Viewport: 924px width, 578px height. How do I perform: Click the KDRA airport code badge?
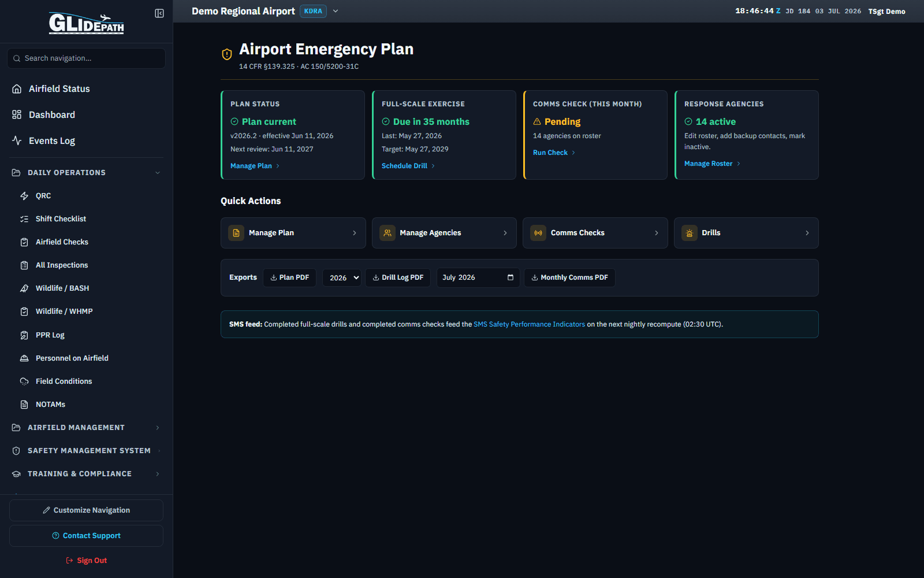[x=313, y=11]
